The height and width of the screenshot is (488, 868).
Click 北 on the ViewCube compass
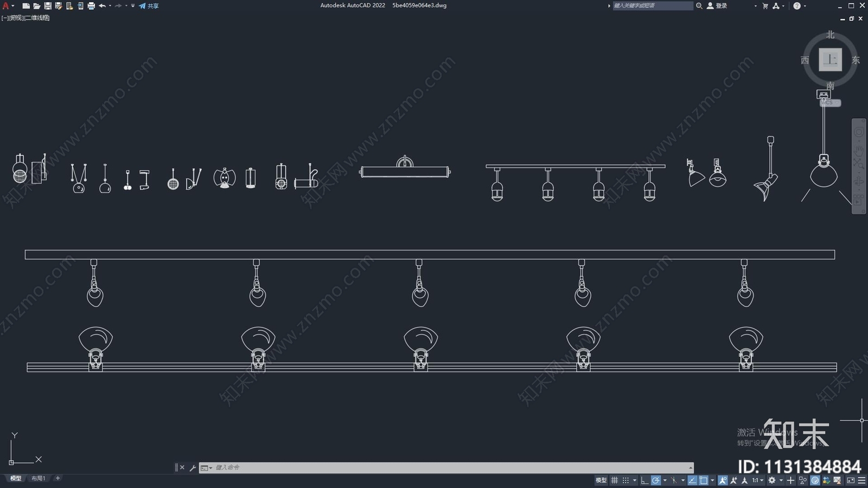click(x=830, y=35)
